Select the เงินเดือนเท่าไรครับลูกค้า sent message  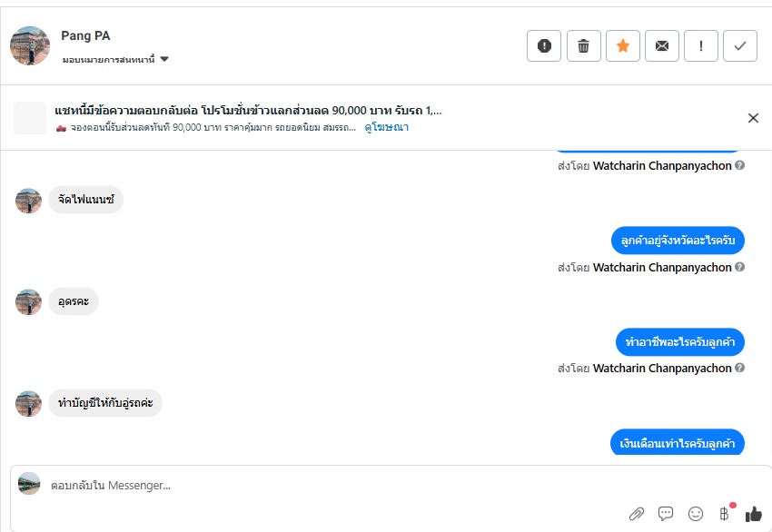click(x=678, y=443)
